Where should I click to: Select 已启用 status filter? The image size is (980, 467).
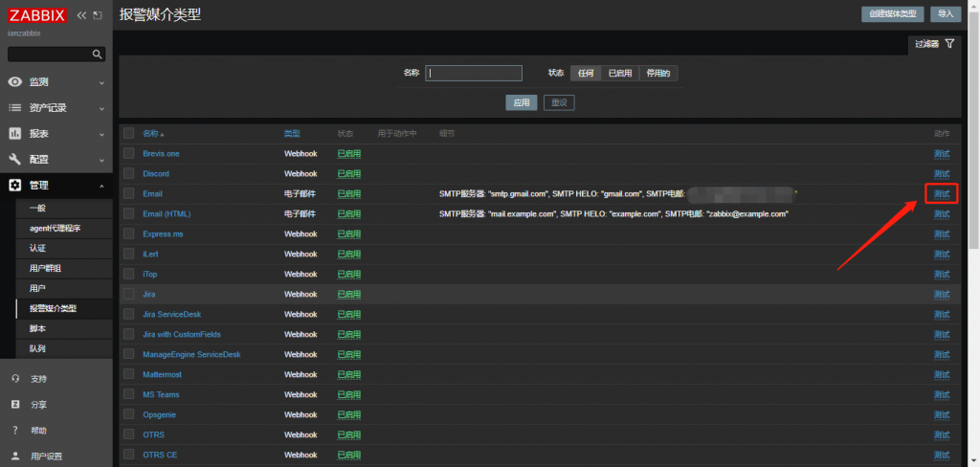pyautogui.click(x=620, y=73)
